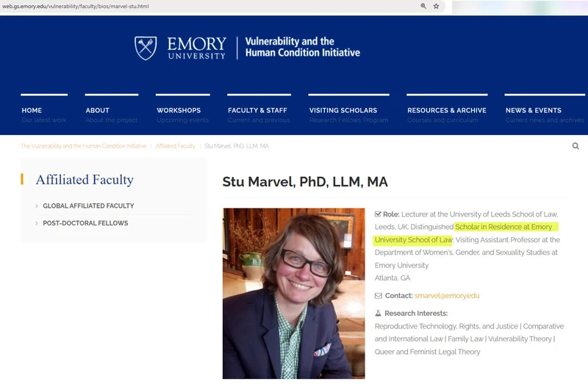
Task: Open NEWS & EVENTS menu
Action: pyautogui.click(x=534, y=111)
